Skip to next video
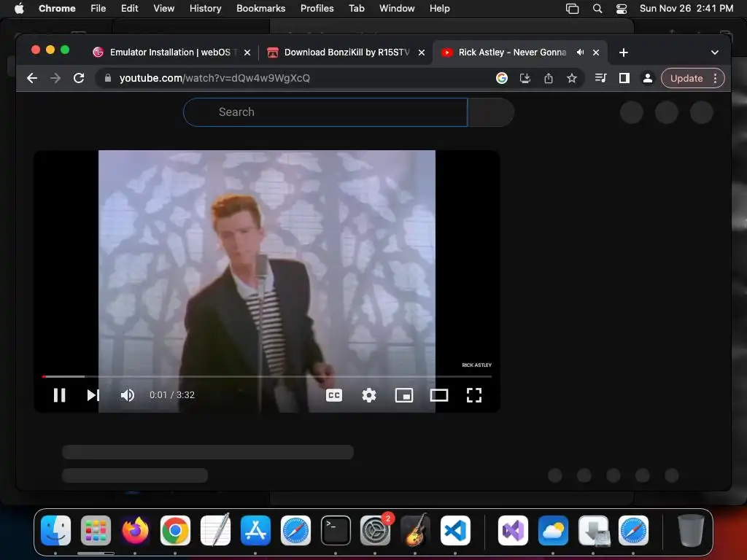 [x=93, y=394]
